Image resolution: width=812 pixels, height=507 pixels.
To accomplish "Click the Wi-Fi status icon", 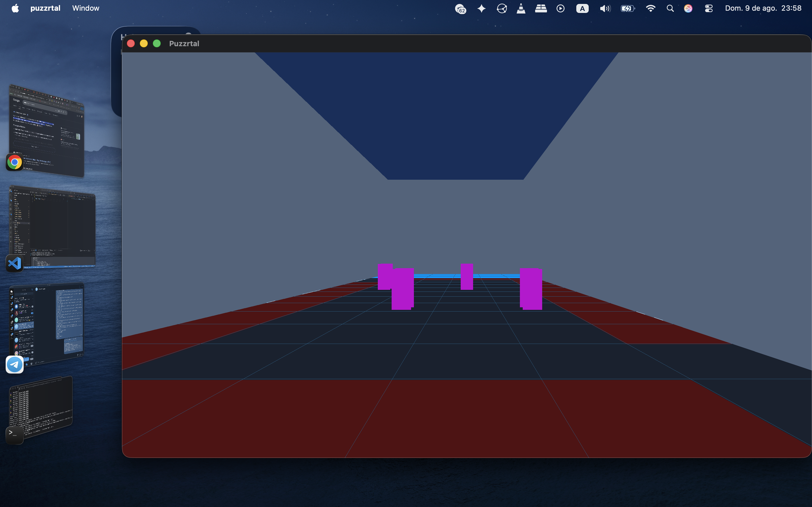I will pyautogui.click(x=651, y=8).
